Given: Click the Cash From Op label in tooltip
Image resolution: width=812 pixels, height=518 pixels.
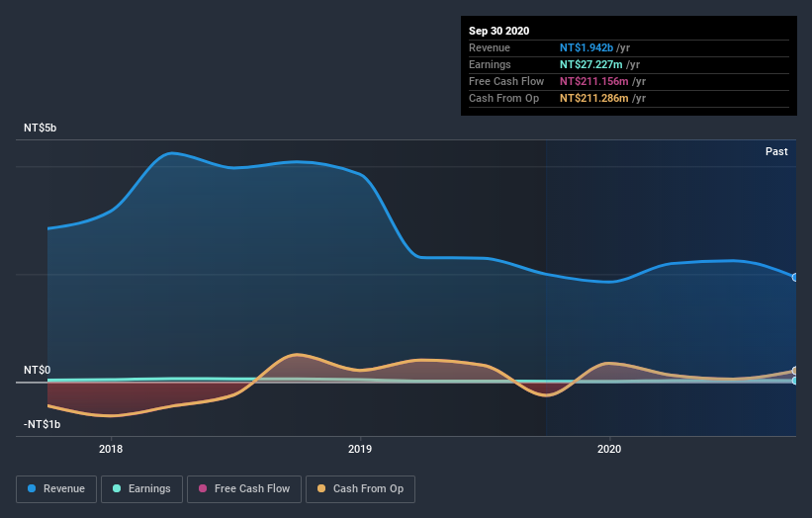Looking at the screenshot, I should pyautogui.click(x=503, y=98).
